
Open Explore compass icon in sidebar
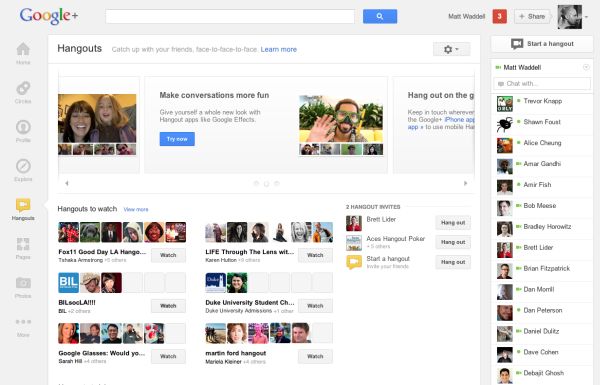click(23, 166)
